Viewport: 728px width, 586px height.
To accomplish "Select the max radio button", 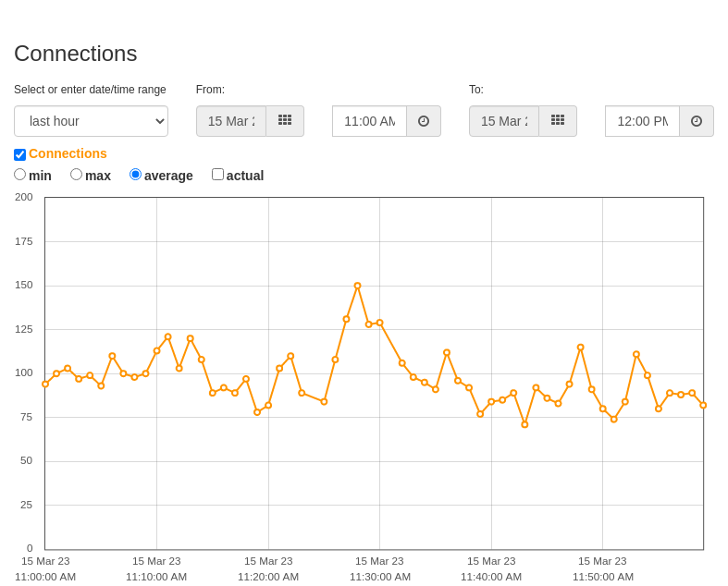I will [76, 175].
